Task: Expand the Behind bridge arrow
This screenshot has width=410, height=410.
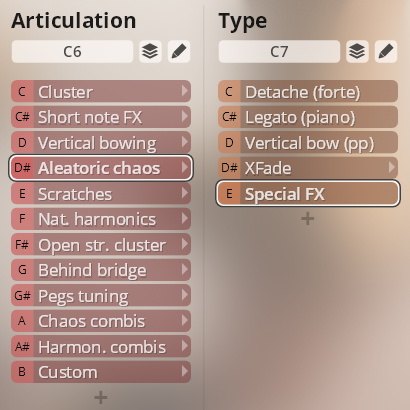Action: tap(184, 269)
